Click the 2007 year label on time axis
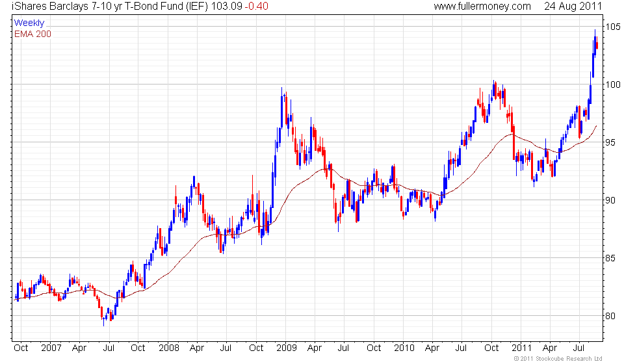Viewport: 637px width, 364px height. click(x=51, y=348)
